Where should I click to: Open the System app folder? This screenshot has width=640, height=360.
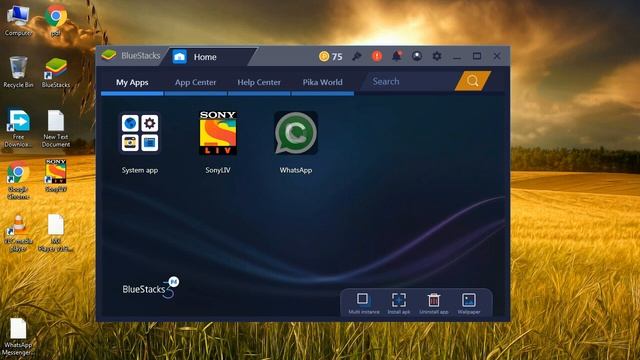pyautogui.click(x=140, y=133)
